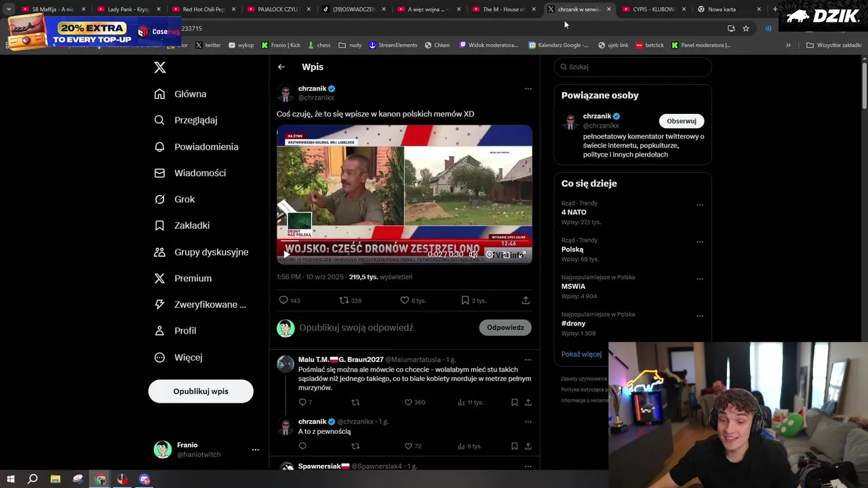This screenshot has height=488, width=868.
Task: Switch to Lady Pank browser tab
Action: click(127, 9)
